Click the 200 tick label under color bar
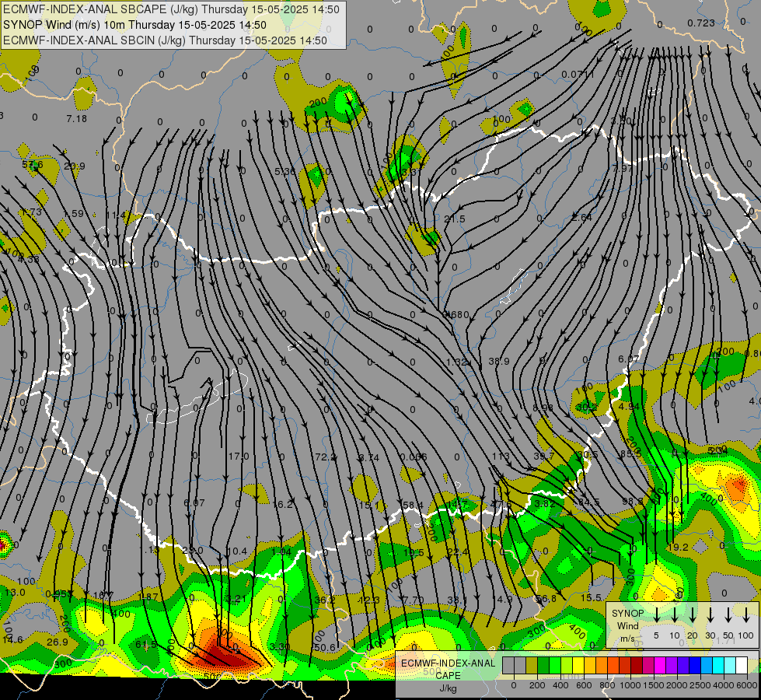 pos(537,685)
